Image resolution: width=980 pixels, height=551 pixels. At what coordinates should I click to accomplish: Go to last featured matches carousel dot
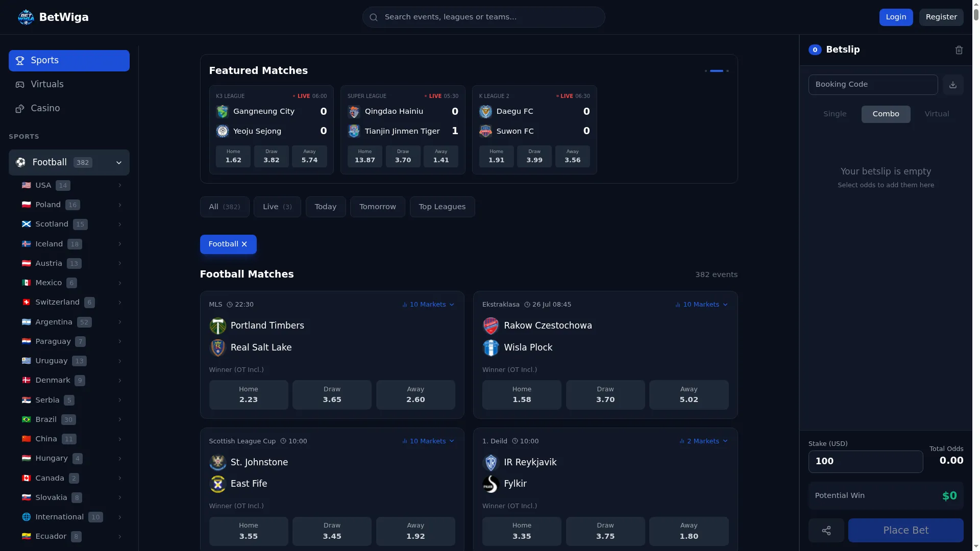click(x=727, y=71)
